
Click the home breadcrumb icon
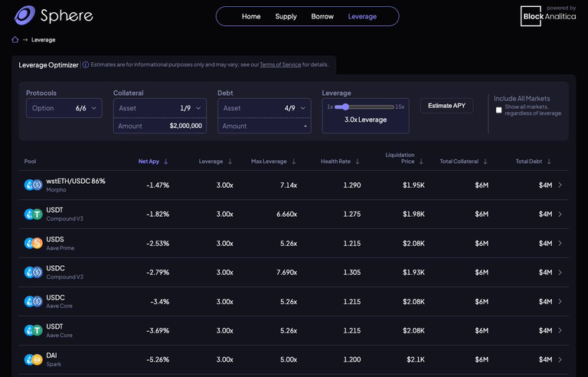coord(15,39)
